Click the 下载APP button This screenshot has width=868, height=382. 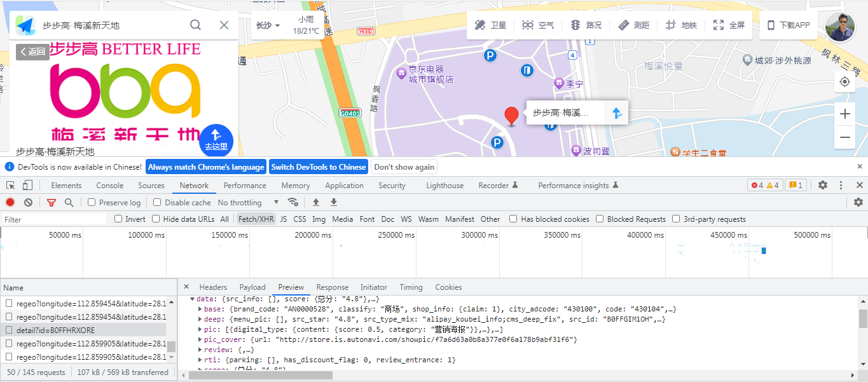tap(789, 25)
